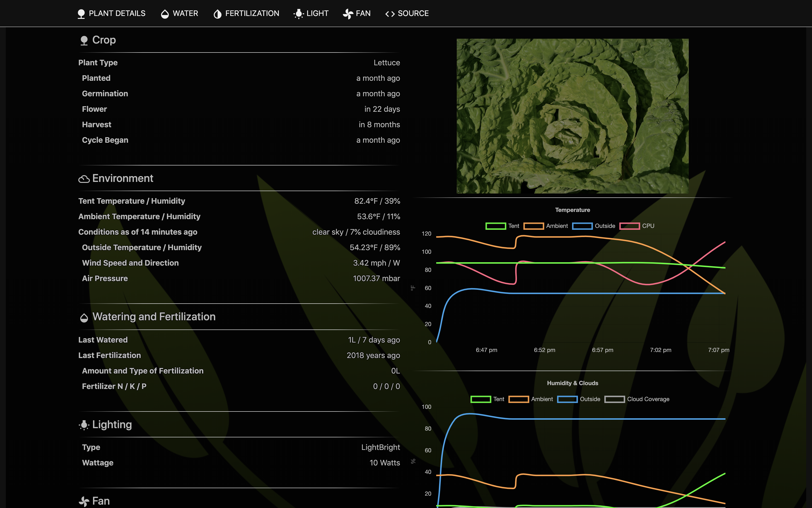Click the 0L fertilization amount value

[x=396, y=371]
